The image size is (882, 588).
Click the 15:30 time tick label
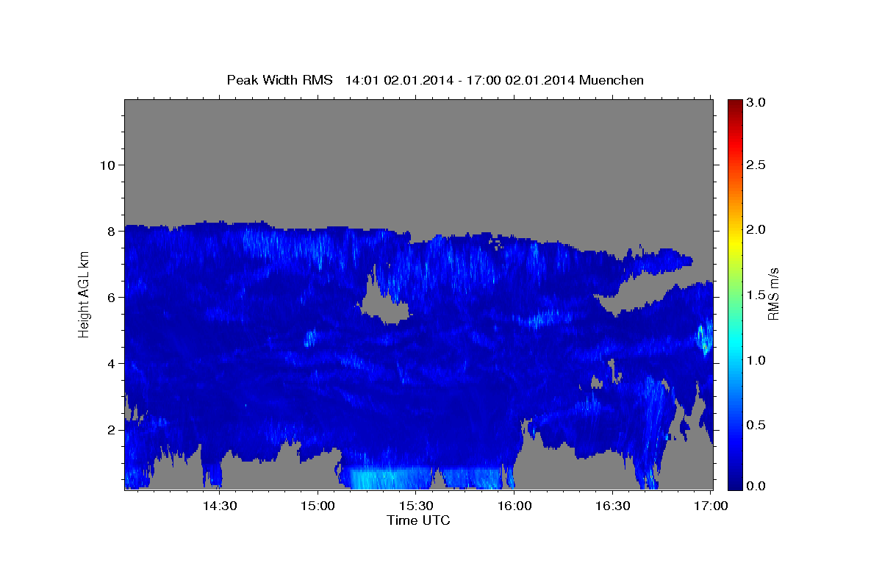click(x=416, y=506)
